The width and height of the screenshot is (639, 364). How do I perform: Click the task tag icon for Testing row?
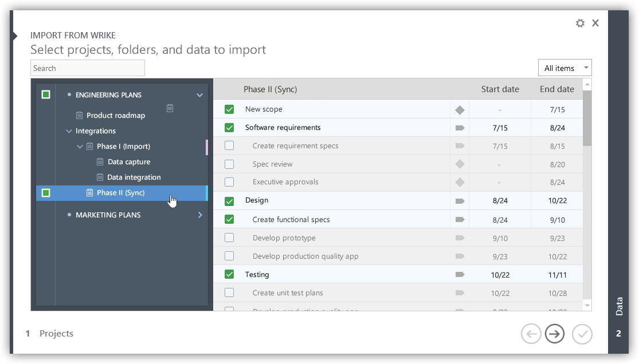[459, 275]
